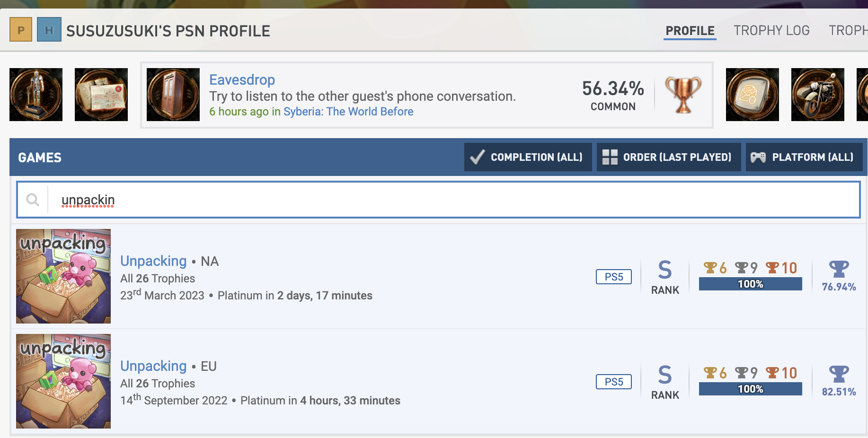Viewport: 868px width, 438px height.
Task: Click the bronze trophy cup icon
Action: click(683, 95)
